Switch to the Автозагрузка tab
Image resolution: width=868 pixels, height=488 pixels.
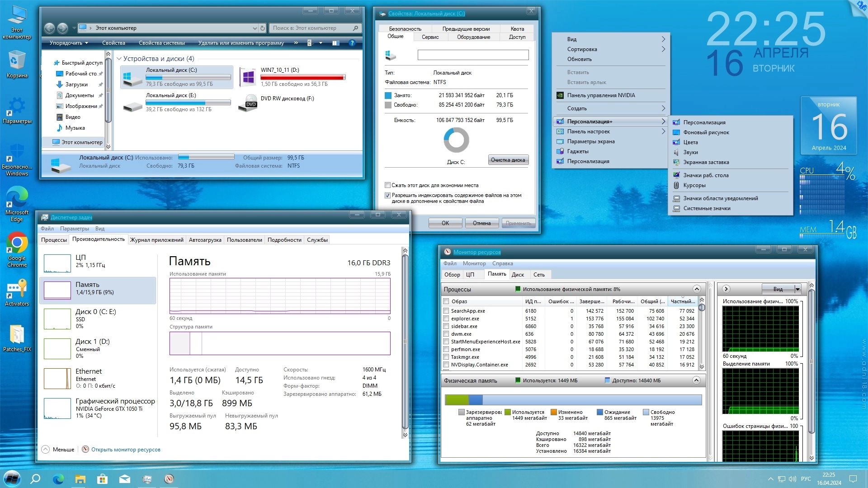coord(205,240)
